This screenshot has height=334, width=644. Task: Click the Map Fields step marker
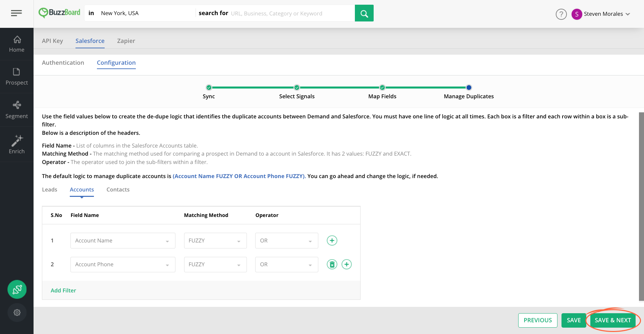pyautogui.click(x=382, y=88)
